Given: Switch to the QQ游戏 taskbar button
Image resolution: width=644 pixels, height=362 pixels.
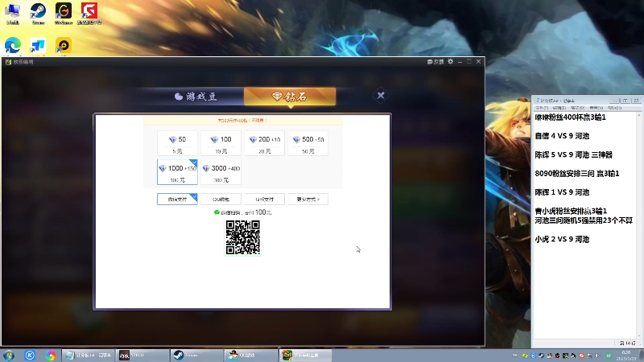Looking at the screenshot, I should pyautogui.click(x=250, y=355).
